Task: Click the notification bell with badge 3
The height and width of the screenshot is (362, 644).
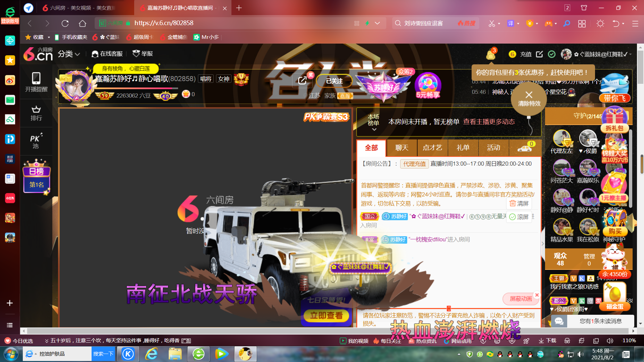Action: [491, 54]
